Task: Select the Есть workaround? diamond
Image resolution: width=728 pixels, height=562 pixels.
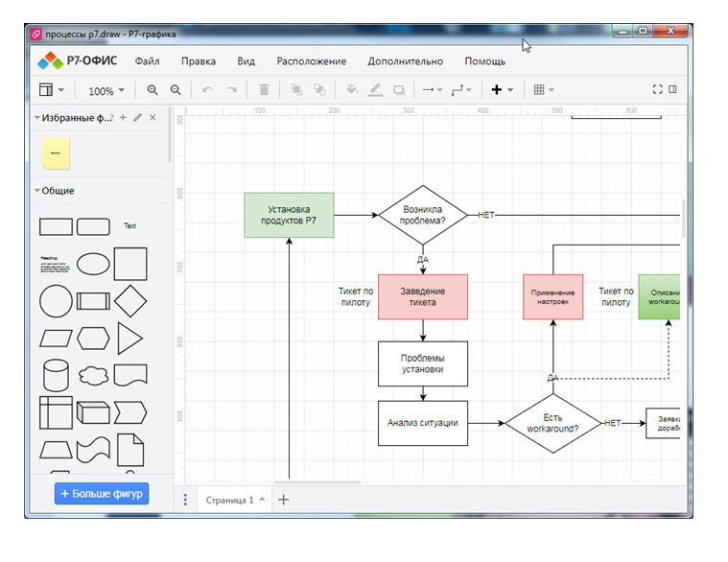Action: (x=552, y=423)
